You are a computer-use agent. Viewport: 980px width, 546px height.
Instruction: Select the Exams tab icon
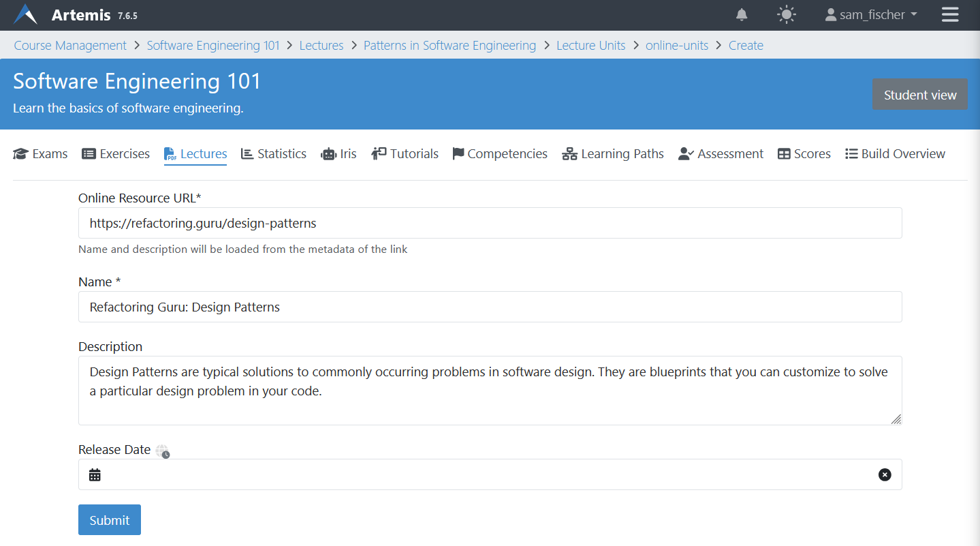[20, 153]
